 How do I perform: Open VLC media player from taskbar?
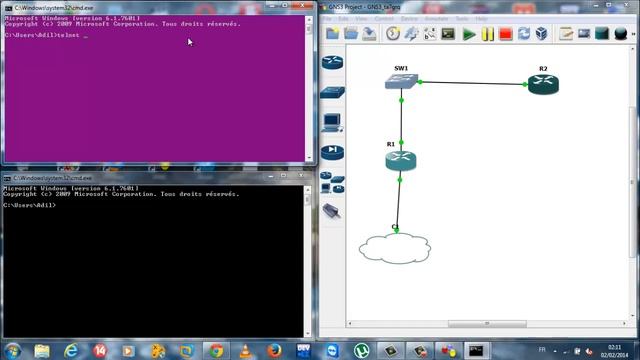245,351
